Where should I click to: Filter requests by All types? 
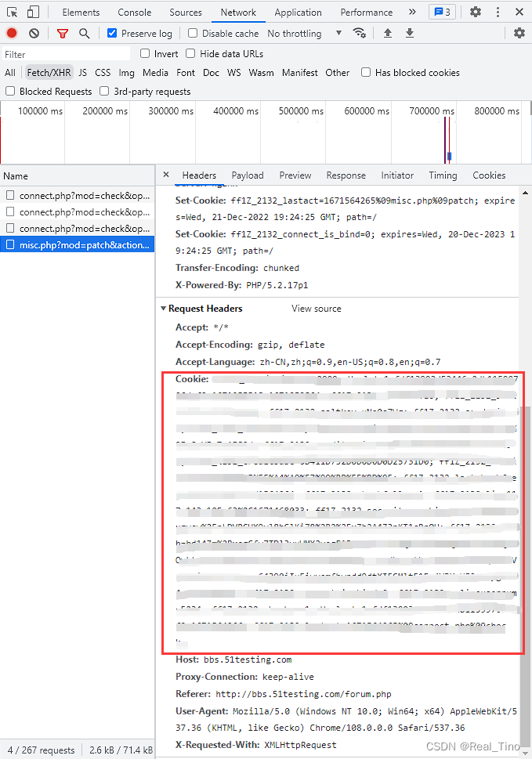point(9,73)
